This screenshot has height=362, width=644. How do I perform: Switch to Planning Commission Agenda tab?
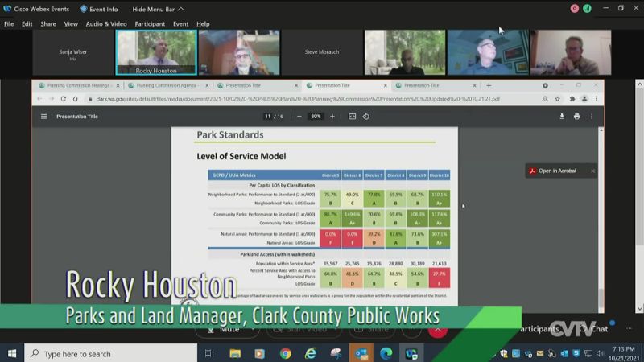tap(167, 85)
